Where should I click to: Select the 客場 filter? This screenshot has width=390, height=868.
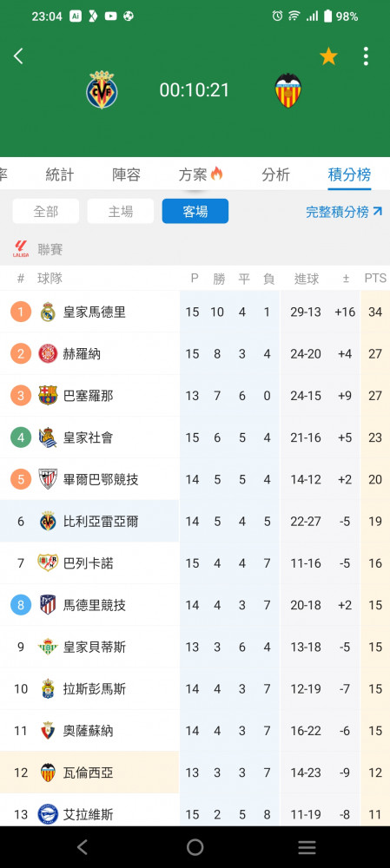(x=195, y=211)
